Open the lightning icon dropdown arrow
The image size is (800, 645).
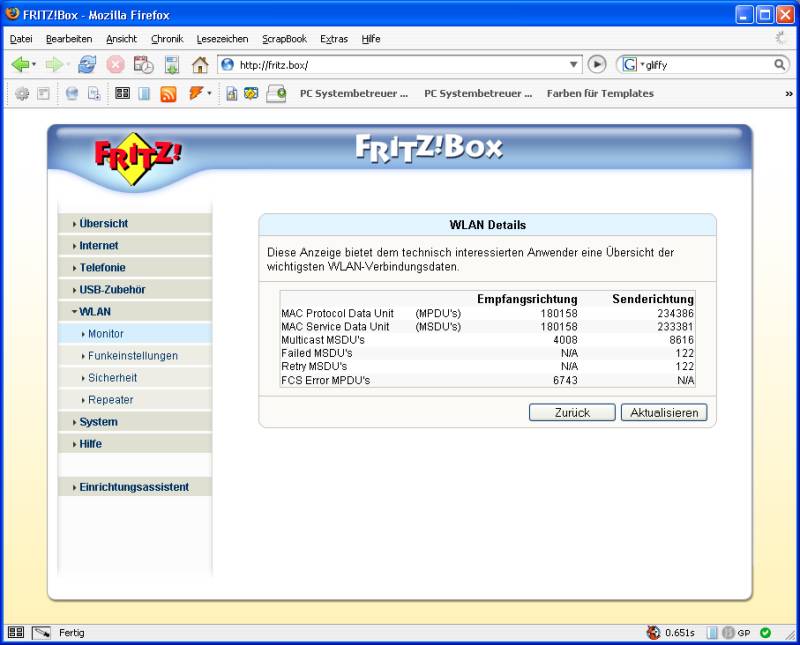coord(209,93)
